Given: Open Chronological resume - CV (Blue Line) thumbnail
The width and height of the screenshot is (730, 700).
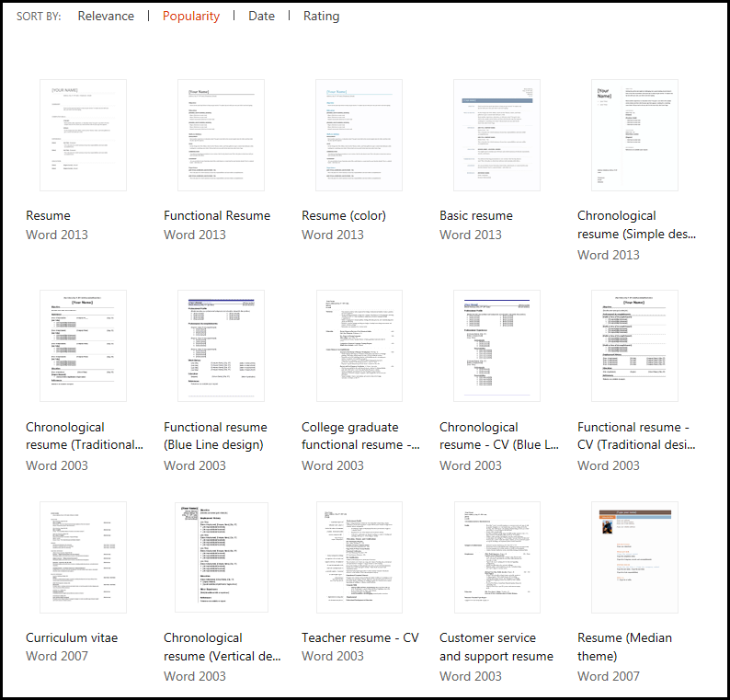Looking at the screenshot, I should [496, 346].
